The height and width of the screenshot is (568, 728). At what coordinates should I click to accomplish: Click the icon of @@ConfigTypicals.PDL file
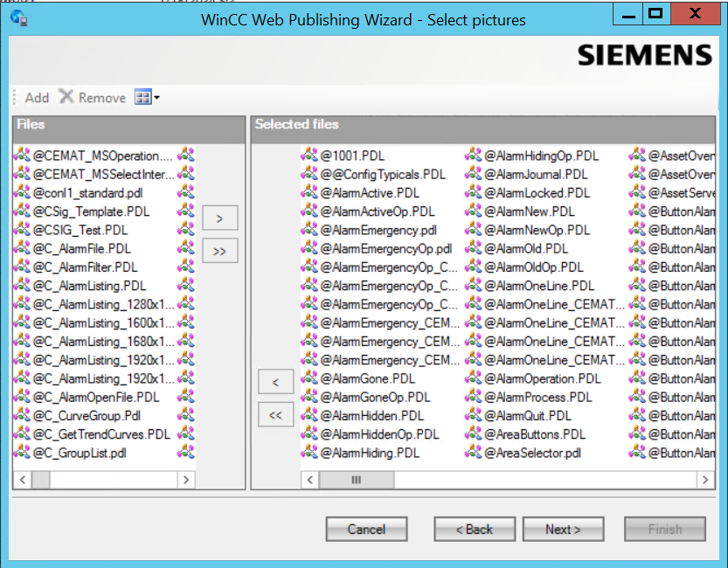coord(309,173)
